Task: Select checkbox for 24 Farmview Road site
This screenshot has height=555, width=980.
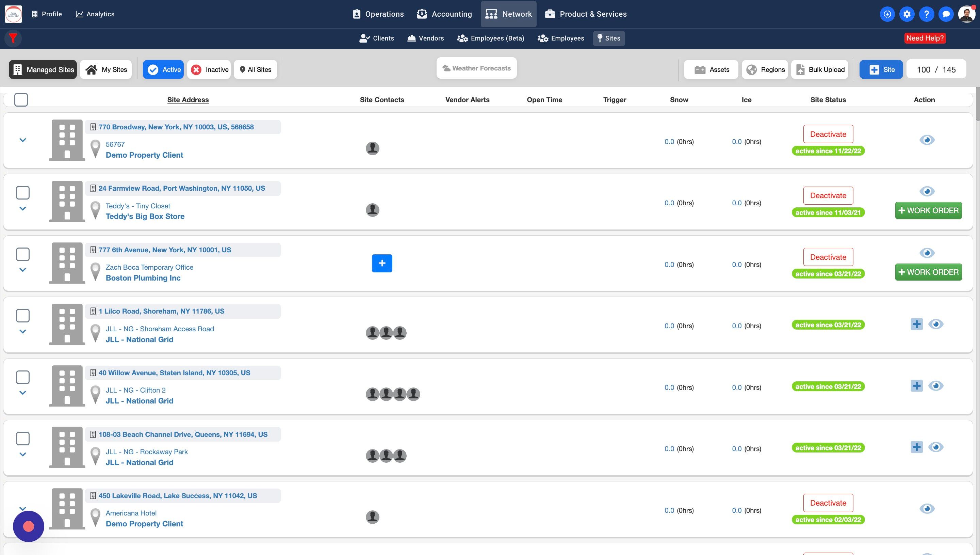Action: pos(23,193)
